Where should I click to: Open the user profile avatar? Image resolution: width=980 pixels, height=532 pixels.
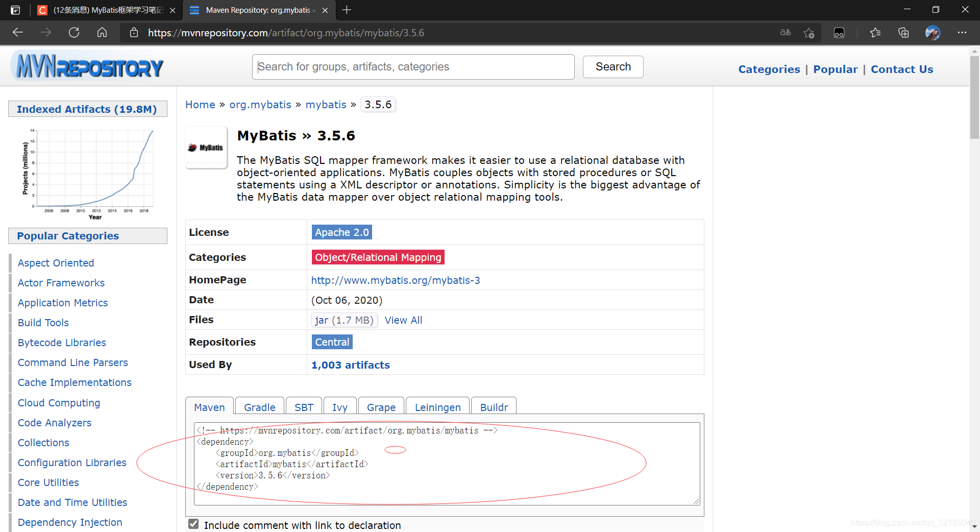click(x=933, y=33)
